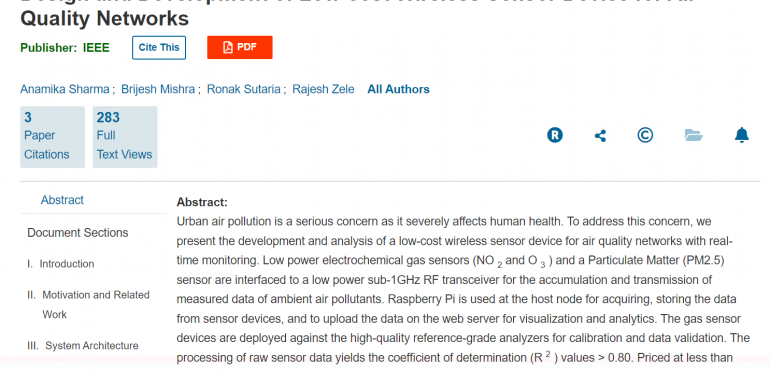The height and width of the screenshot is (370, 770).
Task: Open author Ronak Sutaria's profile
Action: 244,89
